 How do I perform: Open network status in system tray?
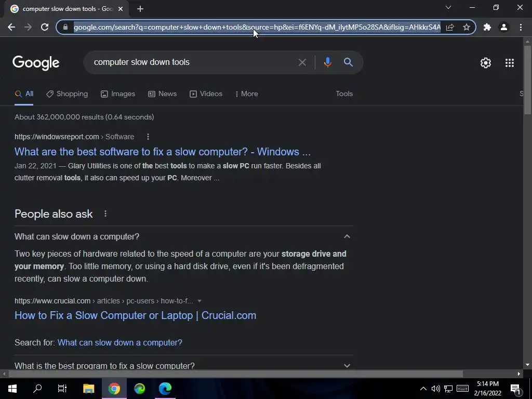coord(448,389)
